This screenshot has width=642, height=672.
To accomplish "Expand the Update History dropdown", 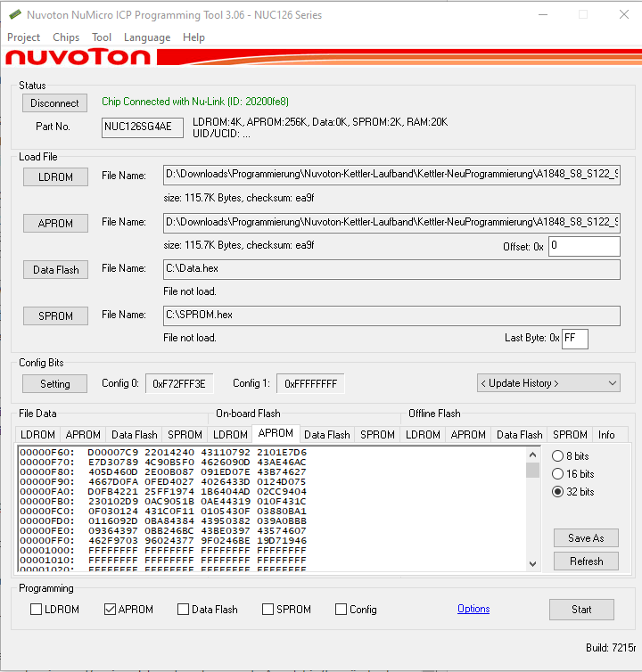I will coord(548,383).
